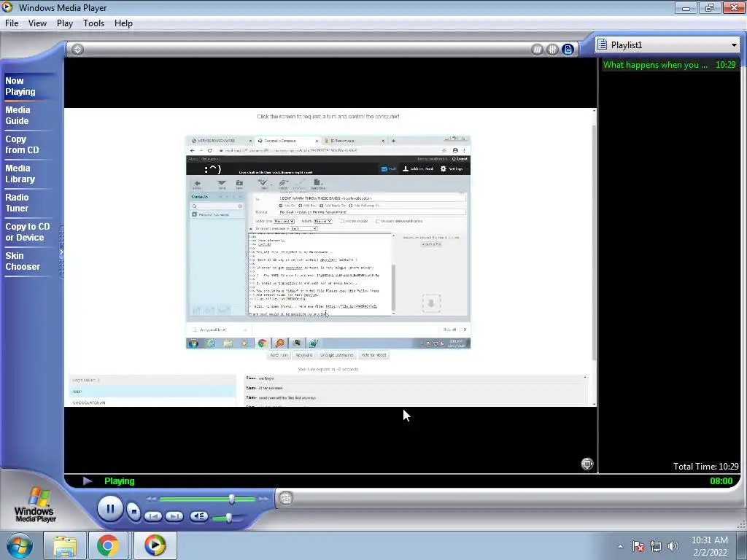Minimize the Windows Media Player window

coord(686,7)
